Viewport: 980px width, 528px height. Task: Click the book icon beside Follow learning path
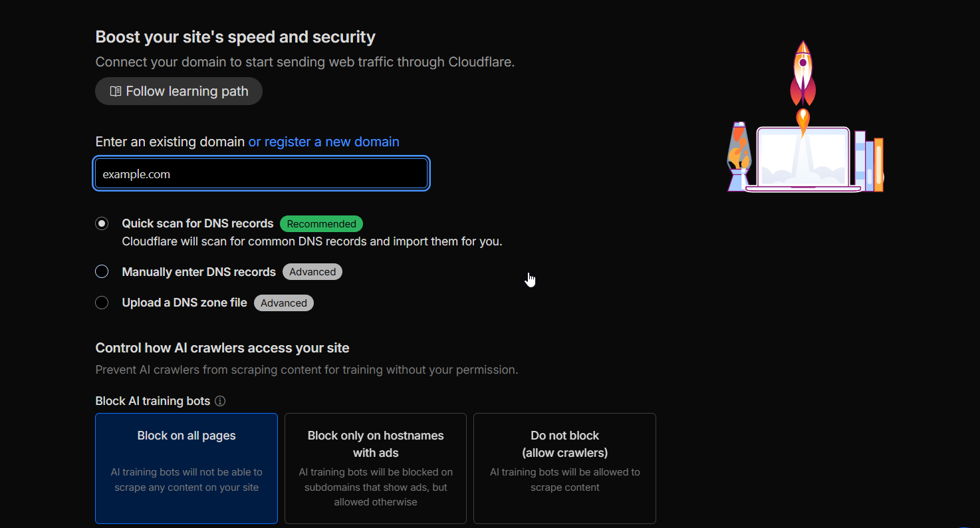(x=116, y=92)
